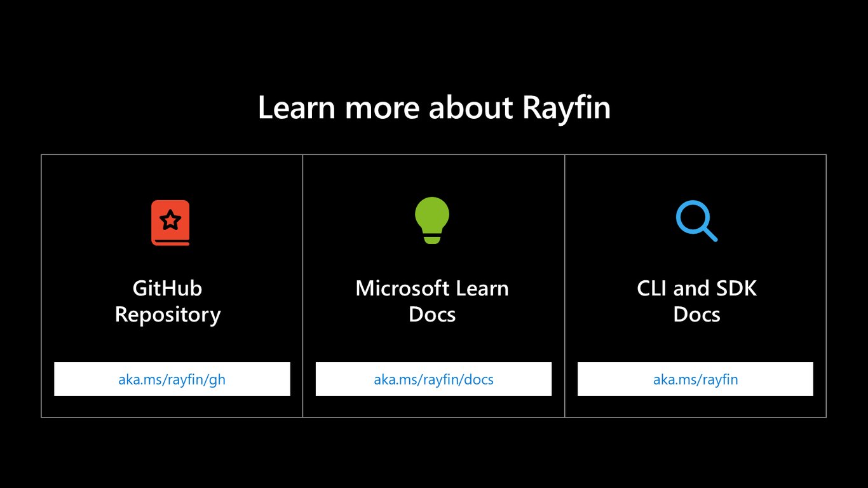Click the green lightbulb icon
This screenshot has width=868, height=488.
click(432, 220)
